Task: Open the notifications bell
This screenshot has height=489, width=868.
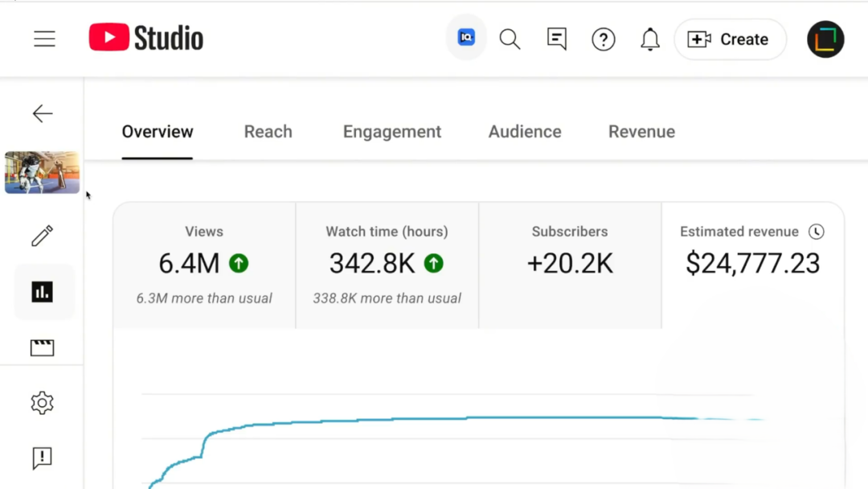Action: click(x=649, y=39)
